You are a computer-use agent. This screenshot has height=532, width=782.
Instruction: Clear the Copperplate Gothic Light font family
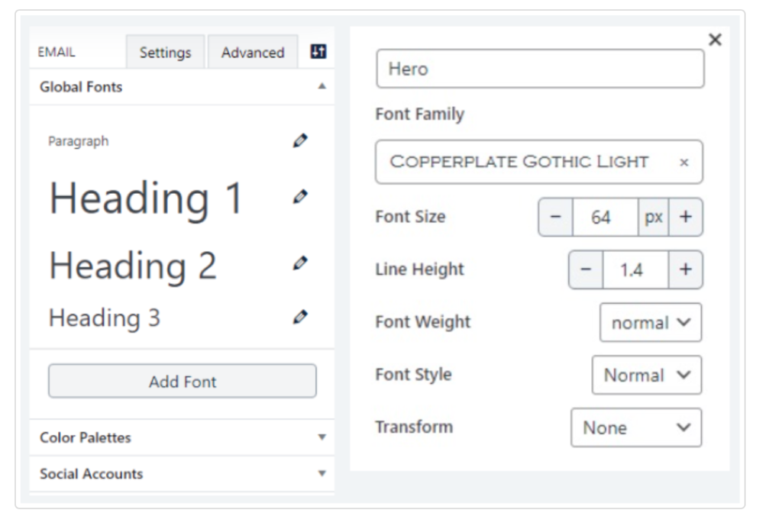coord(683,162)
